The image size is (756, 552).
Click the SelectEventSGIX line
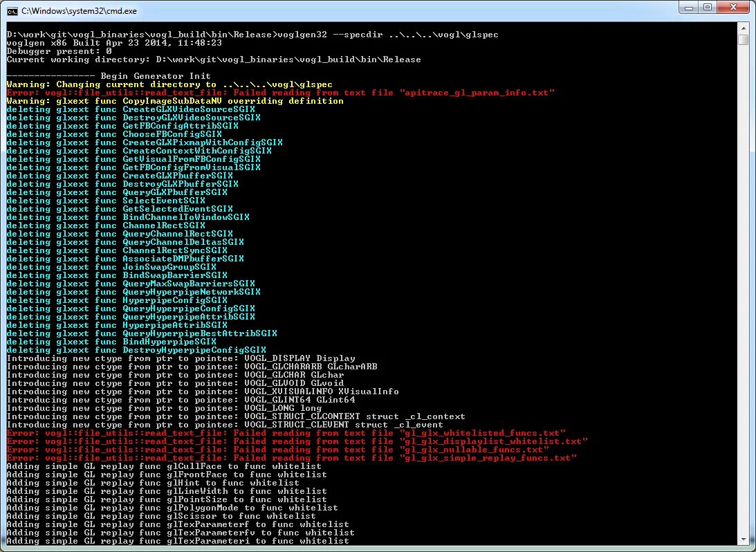pos(106,201)
